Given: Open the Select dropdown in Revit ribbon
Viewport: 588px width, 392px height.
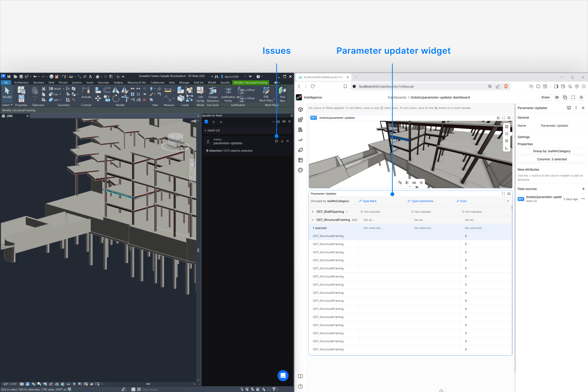Looking at the screenshot, I should (7, 105).
